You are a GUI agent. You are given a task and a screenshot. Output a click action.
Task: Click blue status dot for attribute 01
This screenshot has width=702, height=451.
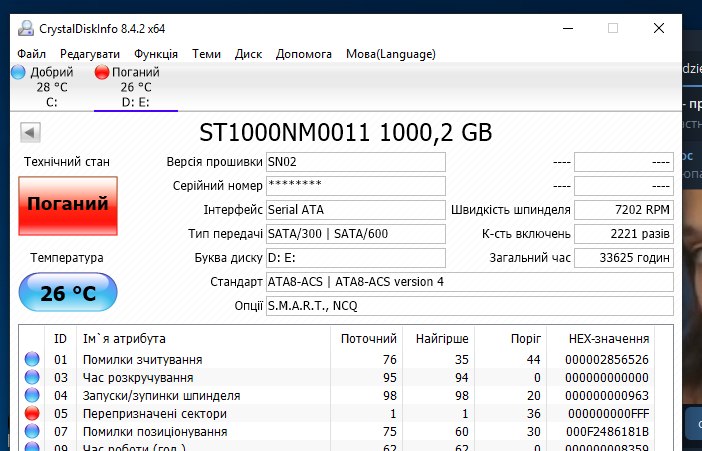click(x=32, y=359)
